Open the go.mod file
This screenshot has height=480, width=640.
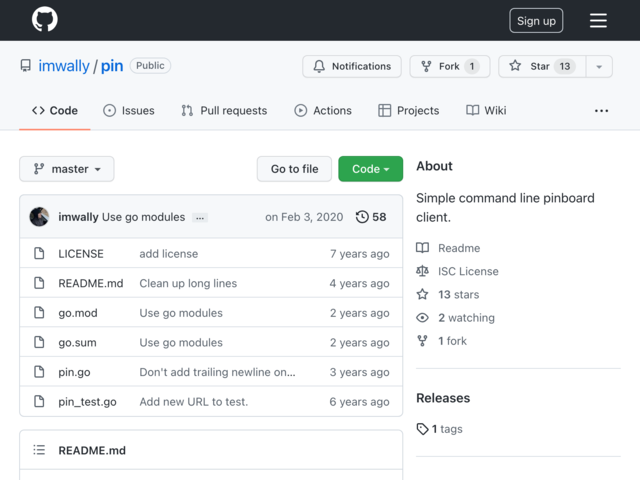pyautogui.click(x=78, y=313)
